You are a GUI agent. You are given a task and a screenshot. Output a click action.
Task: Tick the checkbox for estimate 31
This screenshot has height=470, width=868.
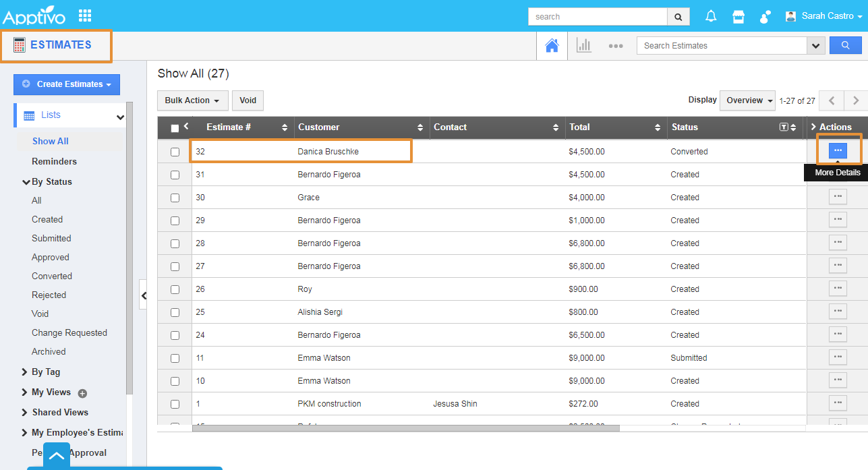coord(175,175)
